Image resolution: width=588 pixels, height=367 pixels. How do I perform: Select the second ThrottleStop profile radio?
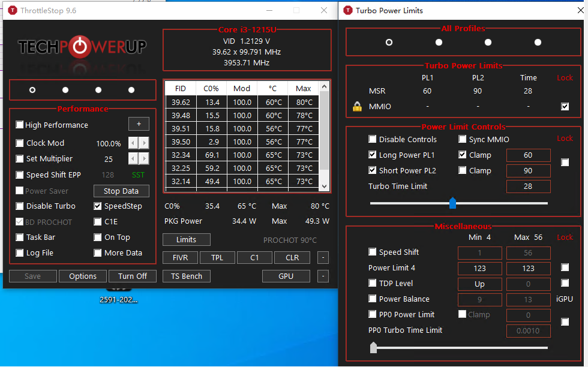pos(65,90)
